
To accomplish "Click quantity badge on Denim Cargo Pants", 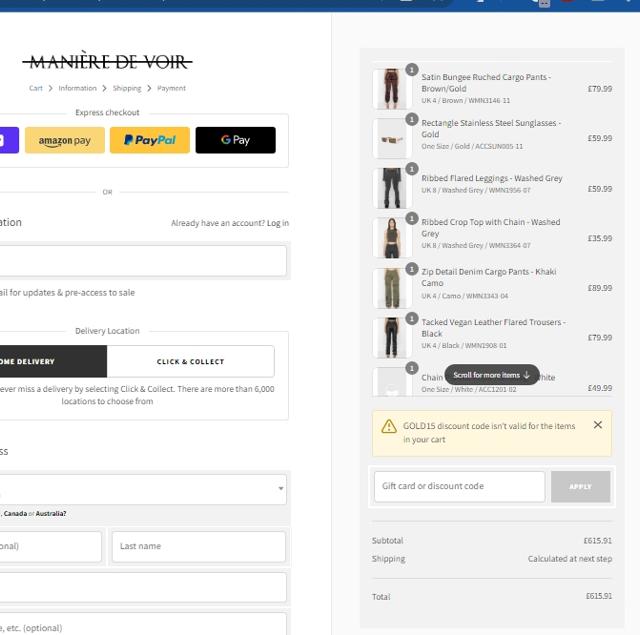I will pos(412,269).
